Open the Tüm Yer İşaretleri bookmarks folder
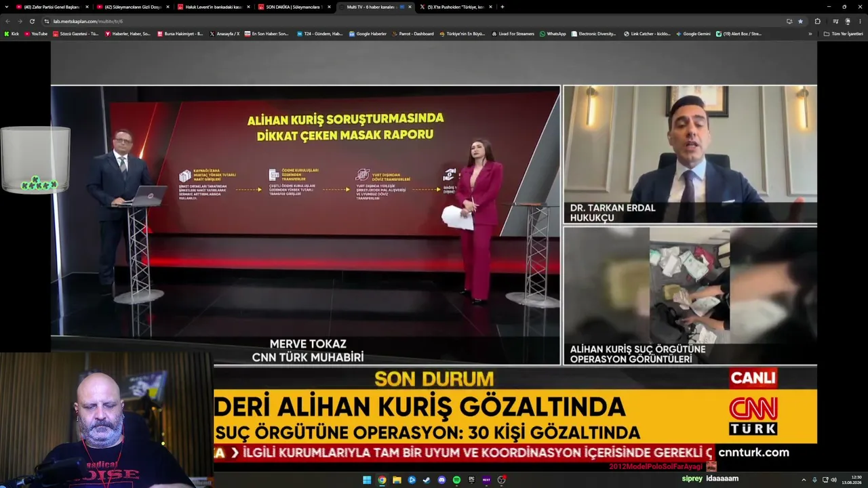 point(843,33)
